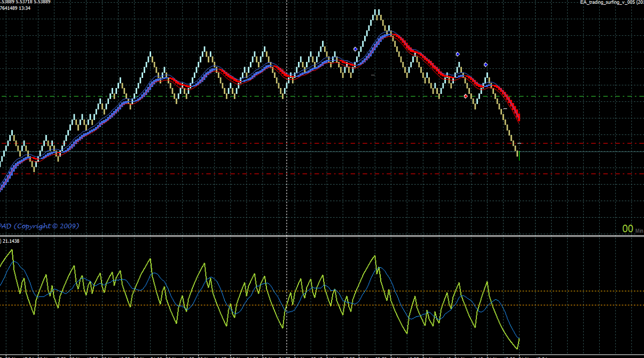Click the green current price candle at chart end

[519, 156]
